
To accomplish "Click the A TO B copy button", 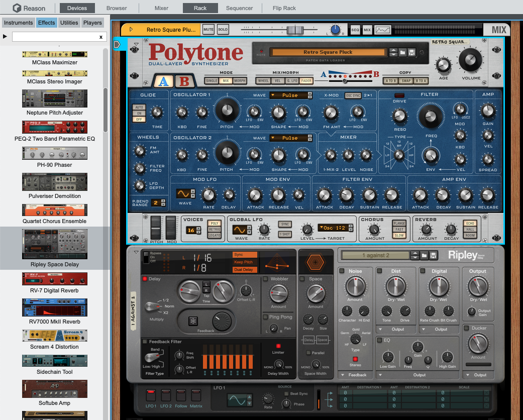I will pyautogui.click(x=390, y=81).
